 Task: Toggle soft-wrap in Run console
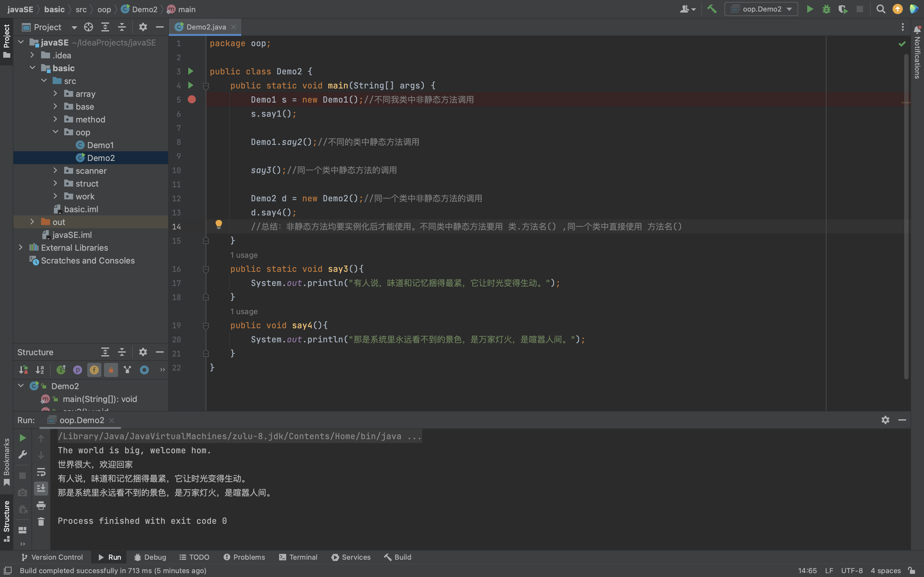[41, 472]
